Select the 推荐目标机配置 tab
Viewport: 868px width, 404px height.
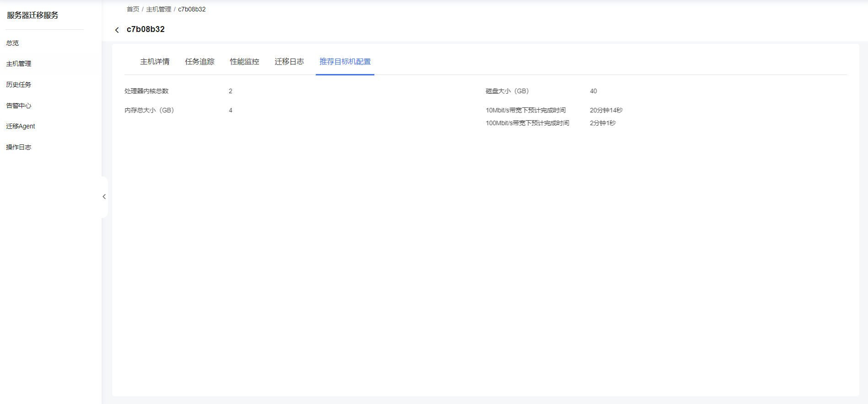pyautogui.click(x=345, y=62)
